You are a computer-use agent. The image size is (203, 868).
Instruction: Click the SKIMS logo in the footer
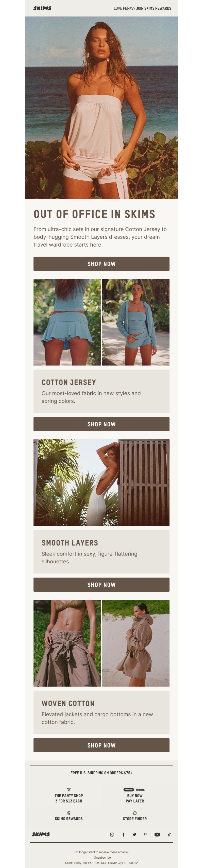click(x=41, y=834)
